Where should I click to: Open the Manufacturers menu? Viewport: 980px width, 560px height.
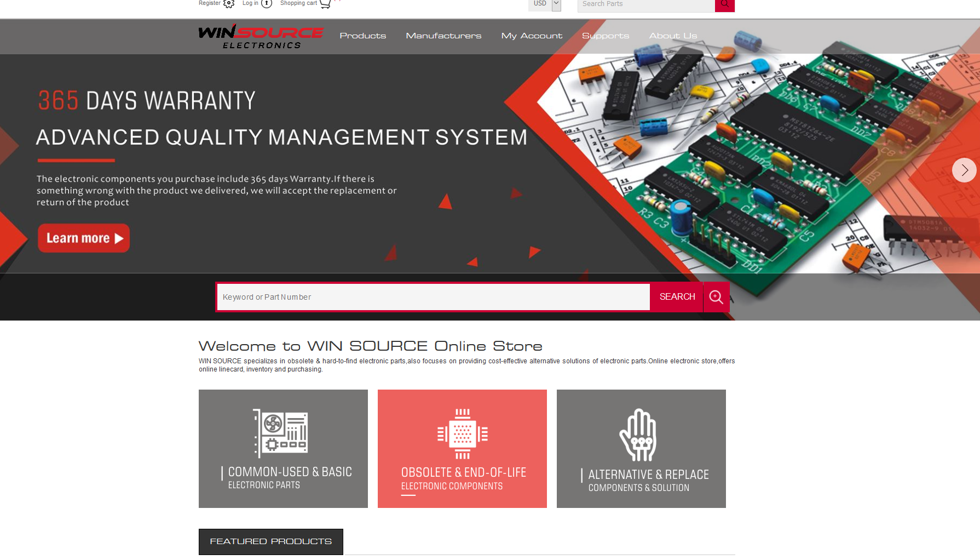coord(443,36)
